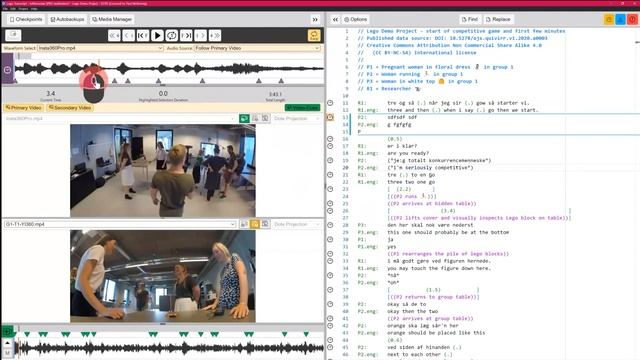
Task: Collapse the media panel with the double-chevron-right button
Action: coord(315,19)
